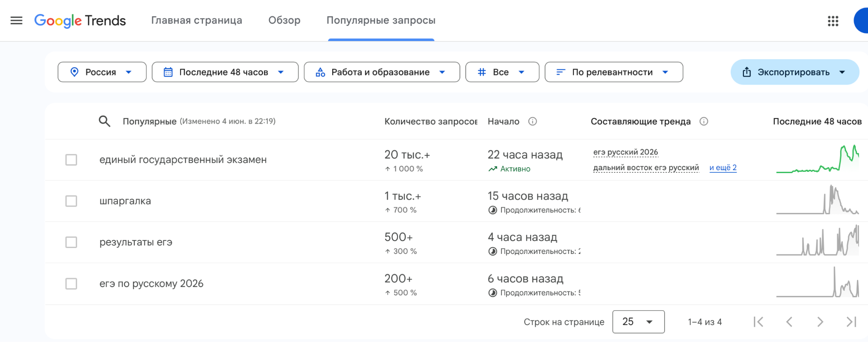Click the Количество запросов column header
868x342 pixels.
coord(431,121)
